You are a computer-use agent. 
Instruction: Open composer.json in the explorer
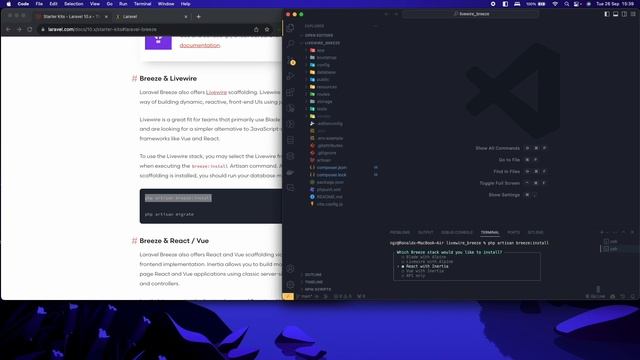coord(331,168)
